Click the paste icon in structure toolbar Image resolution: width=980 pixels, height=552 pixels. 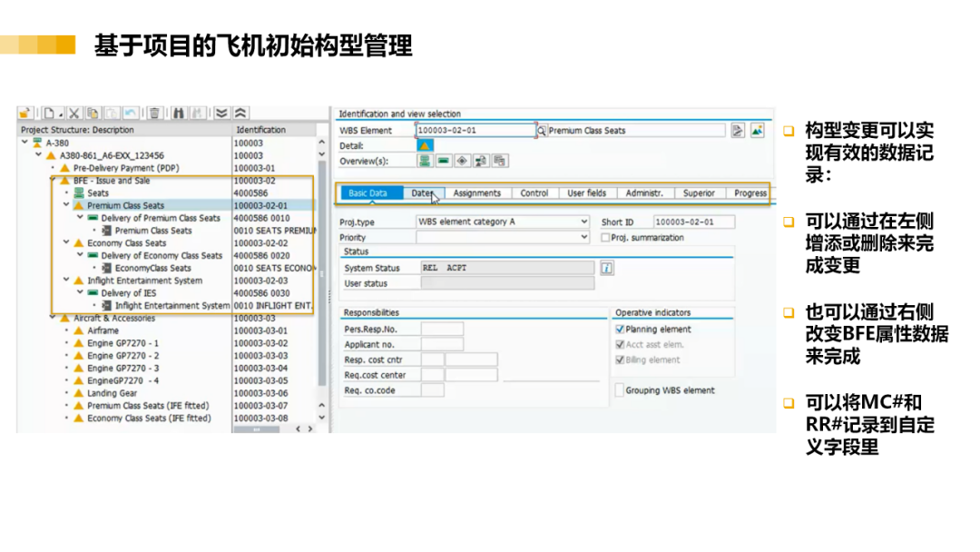pyautogui.click(x=112, y=113)
